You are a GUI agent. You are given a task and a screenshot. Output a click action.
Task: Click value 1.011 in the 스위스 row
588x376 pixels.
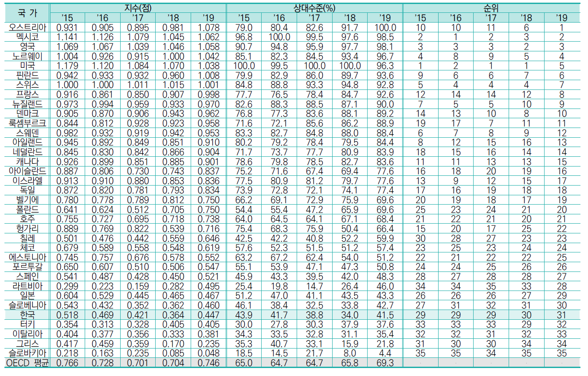pyautogui.click(x=138, y=85)
